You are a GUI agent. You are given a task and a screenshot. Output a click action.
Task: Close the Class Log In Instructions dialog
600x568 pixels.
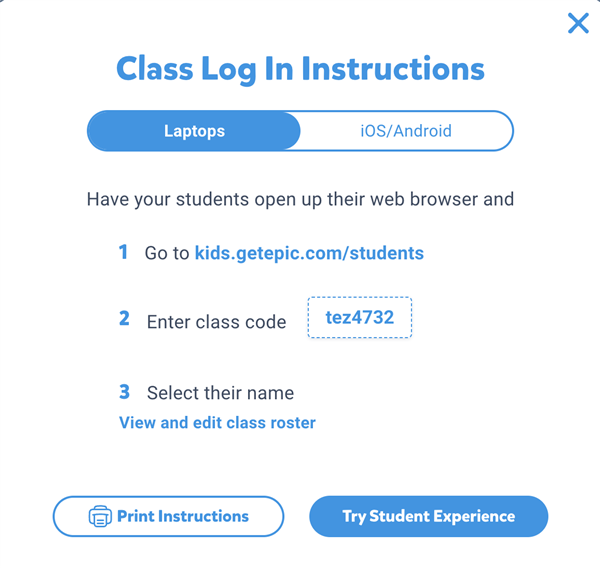pos(578,23)
